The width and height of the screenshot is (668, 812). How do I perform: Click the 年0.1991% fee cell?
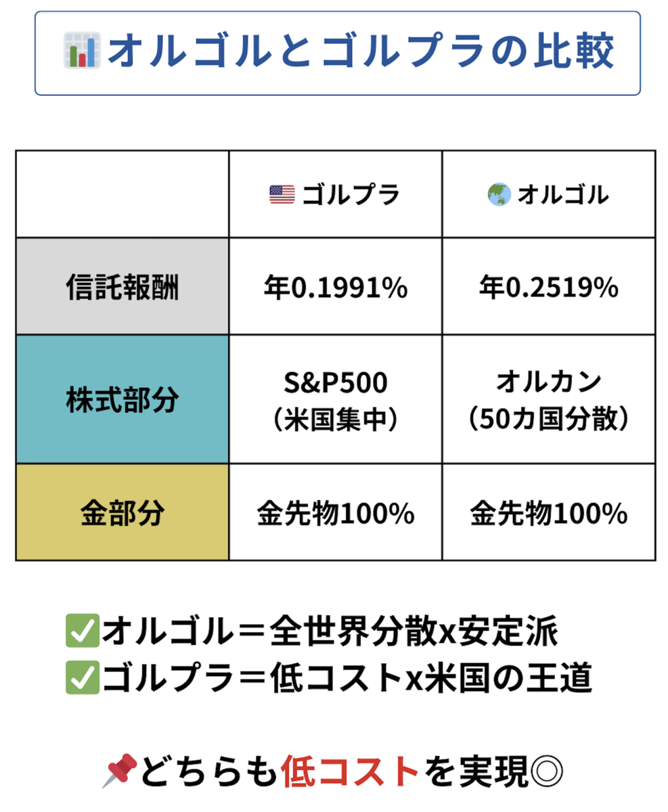tap(336, 286)
